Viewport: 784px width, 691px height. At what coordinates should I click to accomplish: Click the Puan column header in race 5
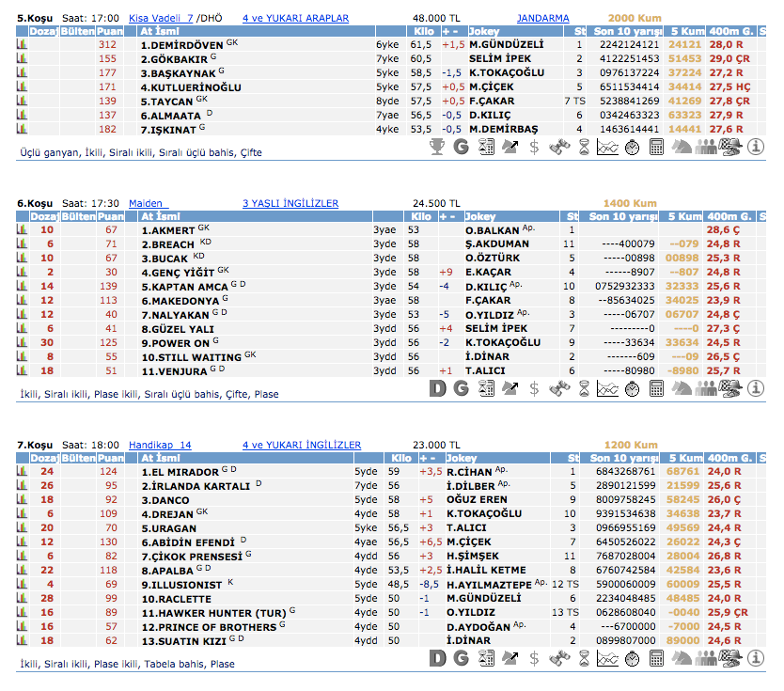coord(110,32)
